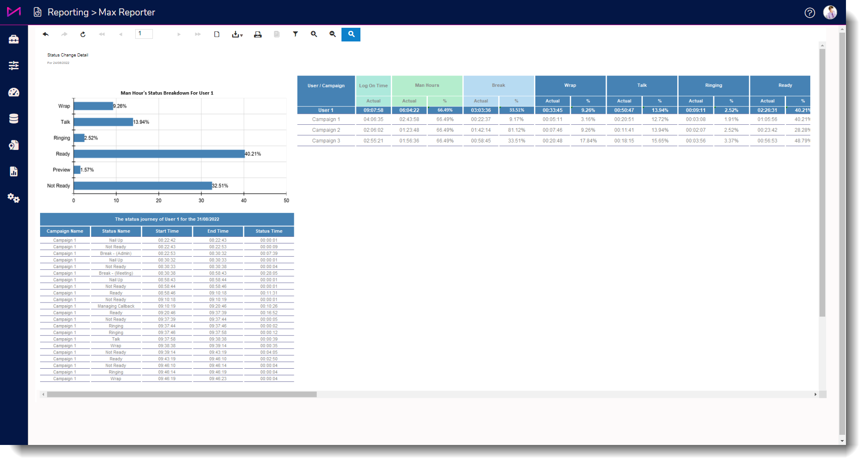Jump to last report page
The width and height of the screenshot is (868, 467).
198,34
